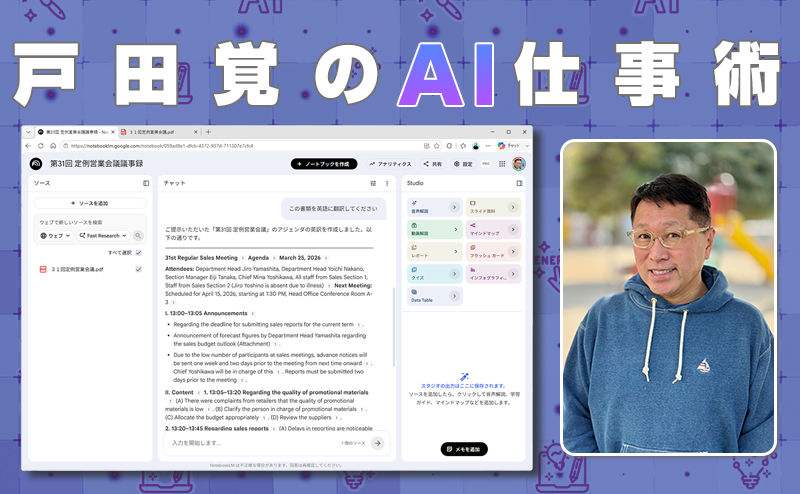Open the chat three-dot more menu

tap(387, 183)
